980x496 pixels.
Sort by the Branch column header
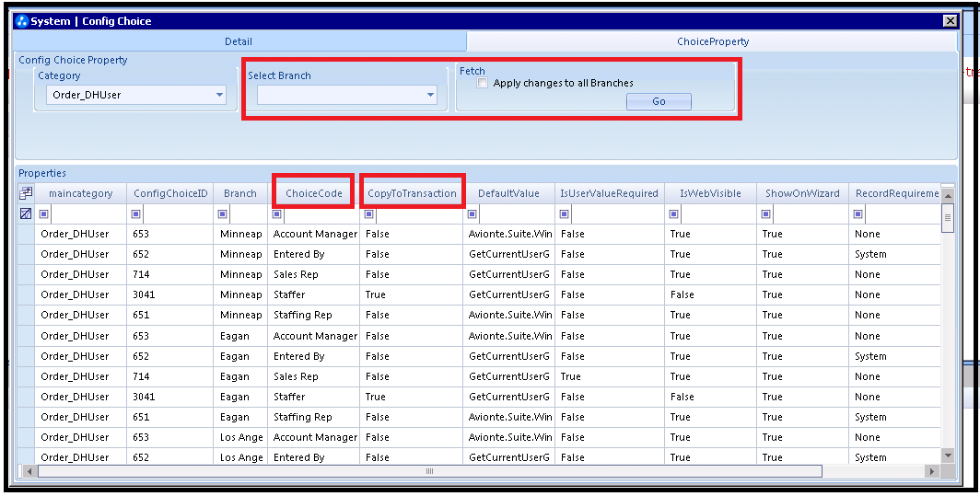click(x=240, y=193)
